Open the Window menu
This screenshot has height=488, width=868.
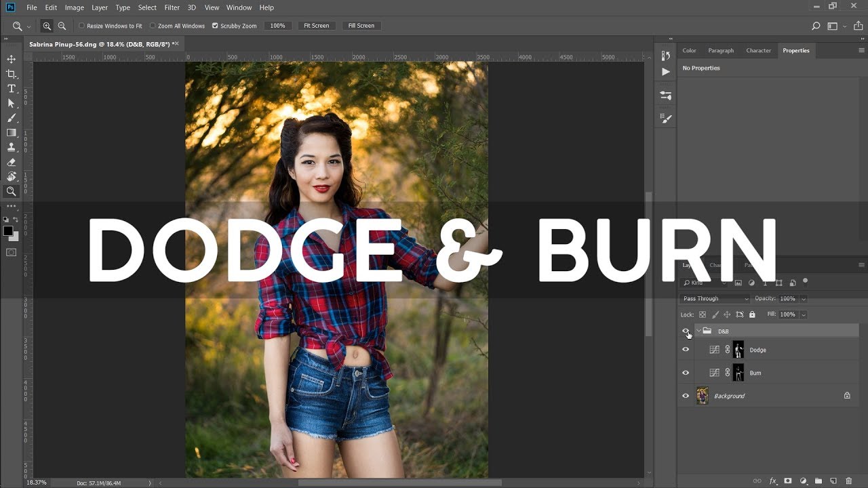(x=239, y=7)
